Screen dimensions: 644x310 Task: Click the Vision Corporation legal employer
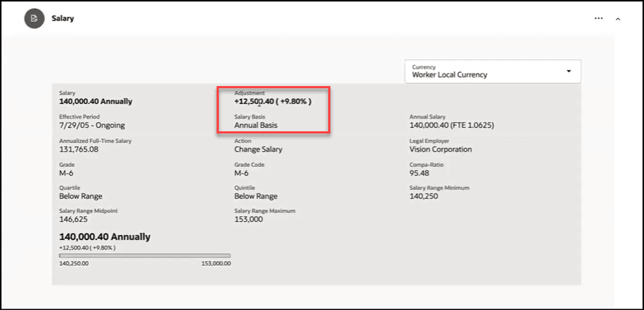point(441,149)
